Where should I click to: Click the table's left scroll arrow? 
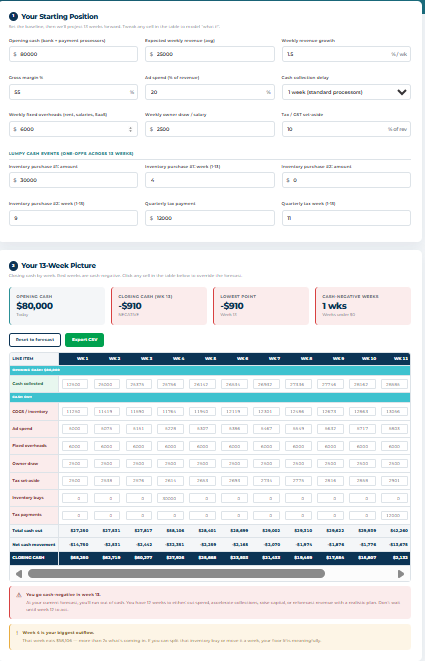coord(19,574)
